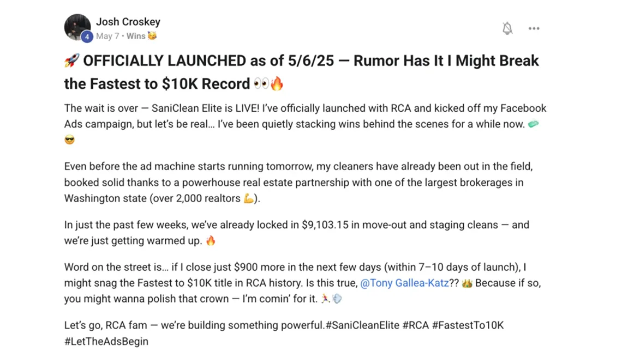Click the party face emoji beside Wins
Viewport: 622px width, 364px height.
pos(152,36)
